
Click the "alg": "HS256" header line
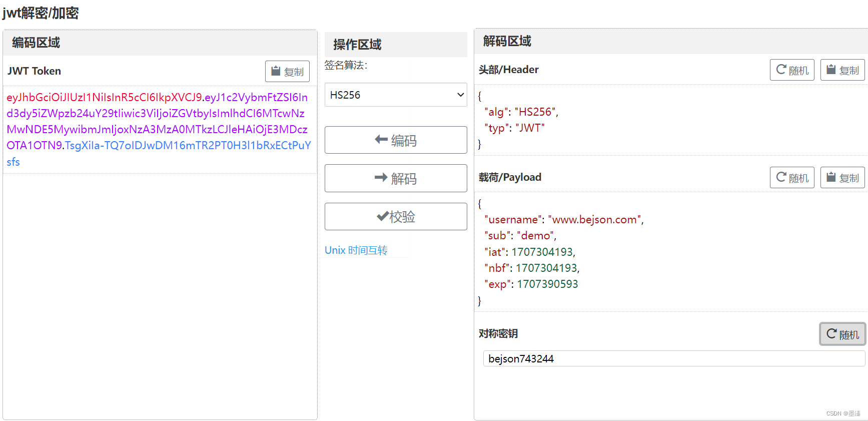point(521,112)
